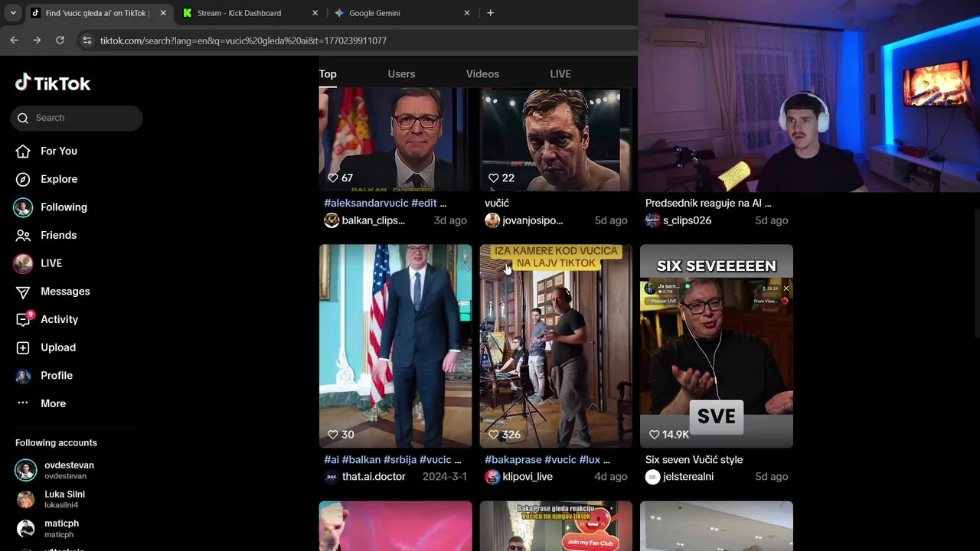Close the TikTok search tab

[x=163, y=13]
